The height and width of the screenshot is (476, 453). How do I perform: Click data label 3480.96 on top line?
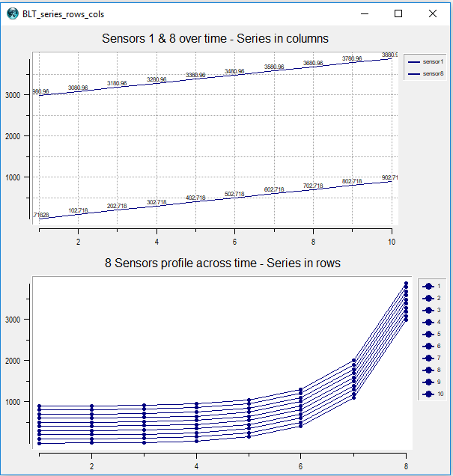tap(234, 71)
